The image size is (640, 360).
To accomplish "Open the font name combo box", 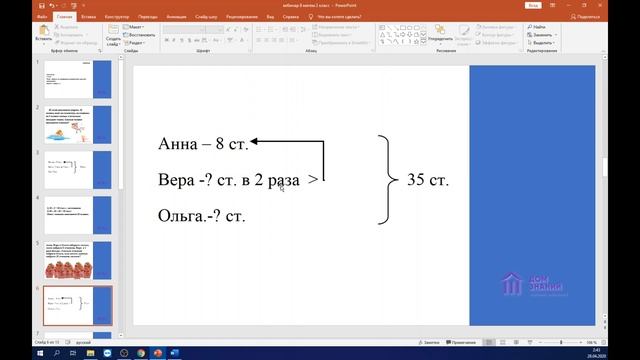I will (184, 29).
